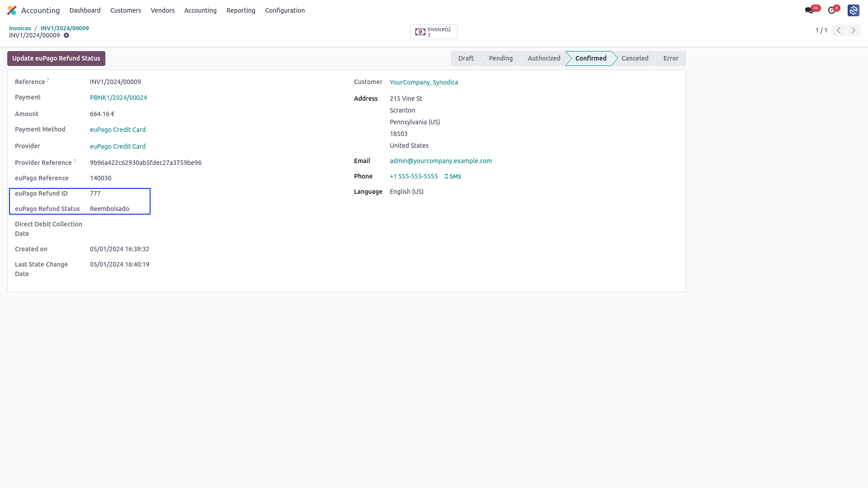Click the euPago Refund ID value 777
This screenshot has height=488, width=868.
click(95, 193)
